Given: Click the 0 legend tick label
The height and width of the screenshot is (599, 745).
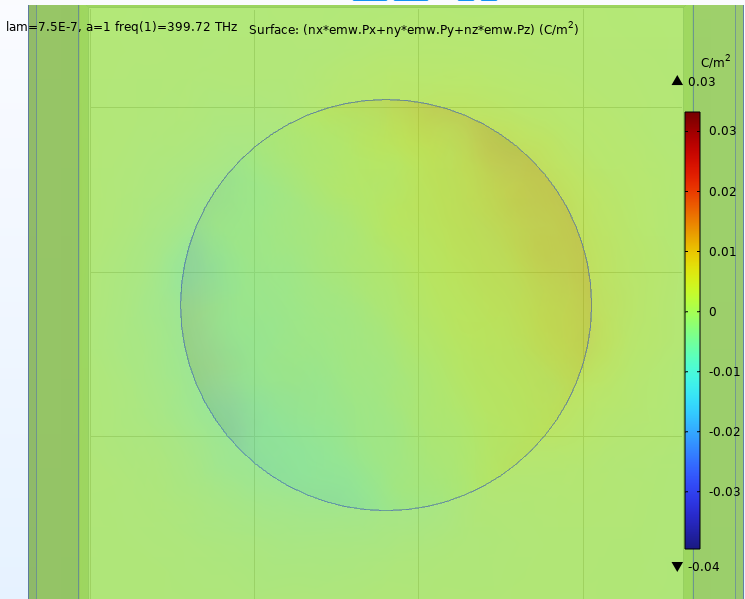Looking at the screenshot, I should coord(713,311).
